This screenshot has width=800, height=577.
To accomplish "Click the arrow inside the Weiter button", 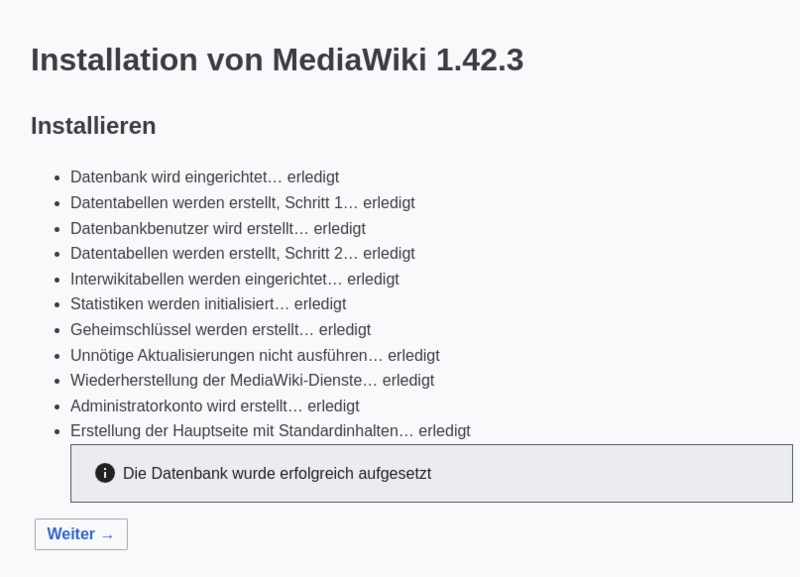I will [108, 535].
